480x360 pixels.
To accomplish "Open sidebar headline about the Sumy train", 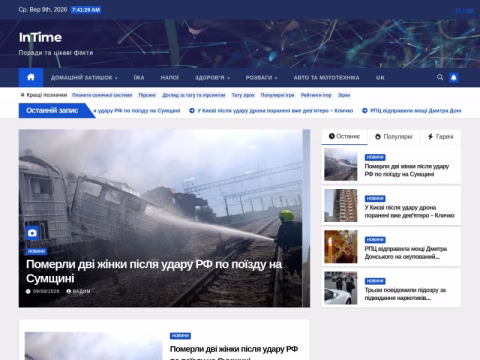I will coord(407,170).
